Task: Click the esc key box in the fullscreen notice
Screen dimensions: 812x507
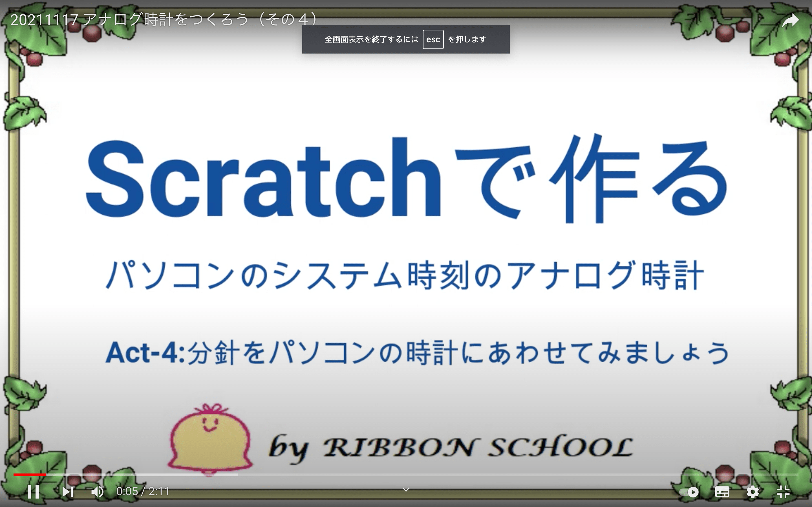Action: 433,39
